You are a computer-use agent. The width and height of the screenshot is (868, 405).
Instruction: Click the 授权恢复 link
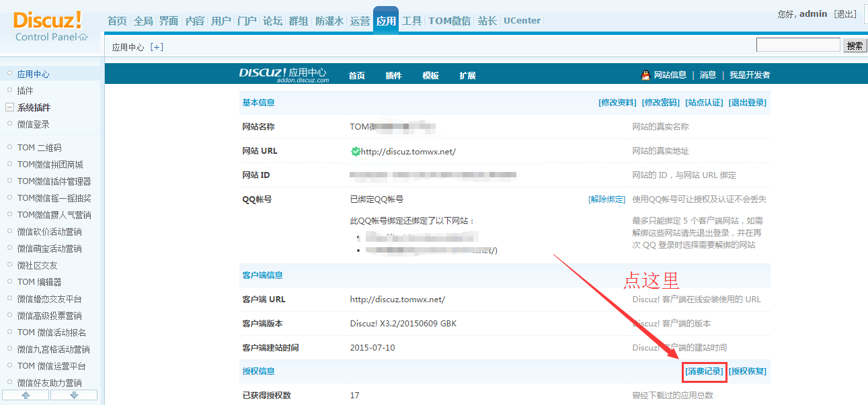[748, 371]
